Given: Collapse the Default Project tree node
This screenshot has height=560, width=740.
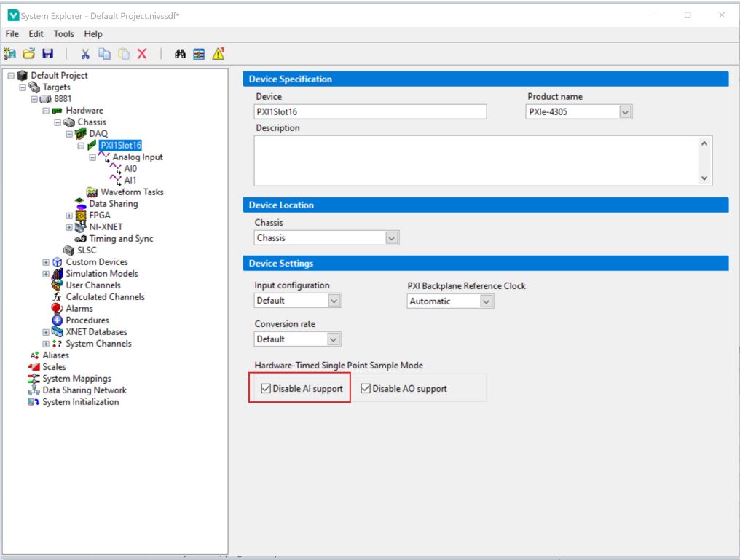Looking at the screenshot, I should [11, 76].
